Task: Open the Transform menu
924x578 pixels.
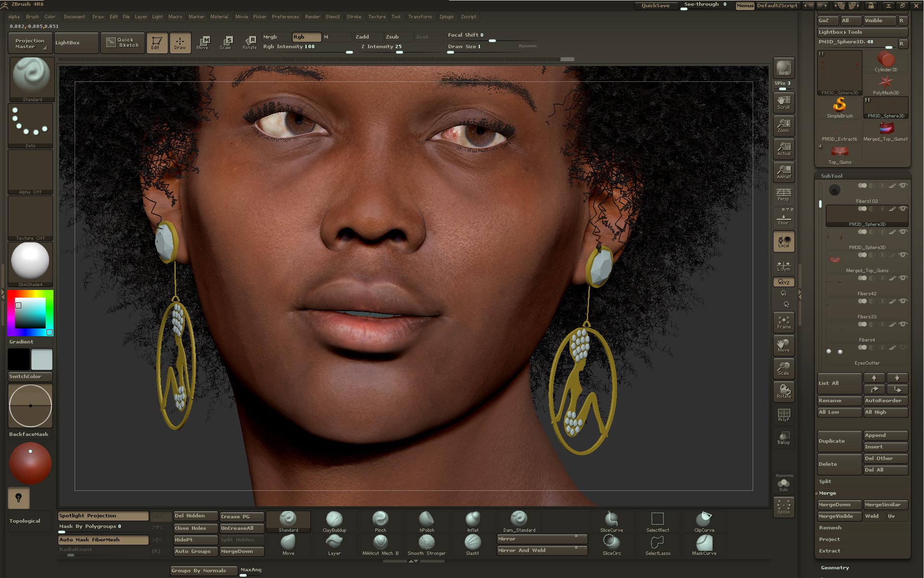Action: coord(420,17)
